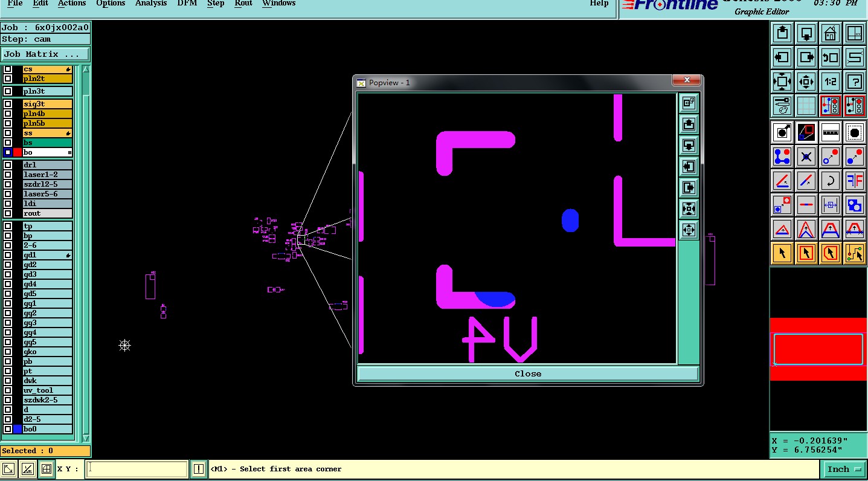868x481 pixels.
Task: Click the X Y coordinate input field
Action: click(137, 469)
